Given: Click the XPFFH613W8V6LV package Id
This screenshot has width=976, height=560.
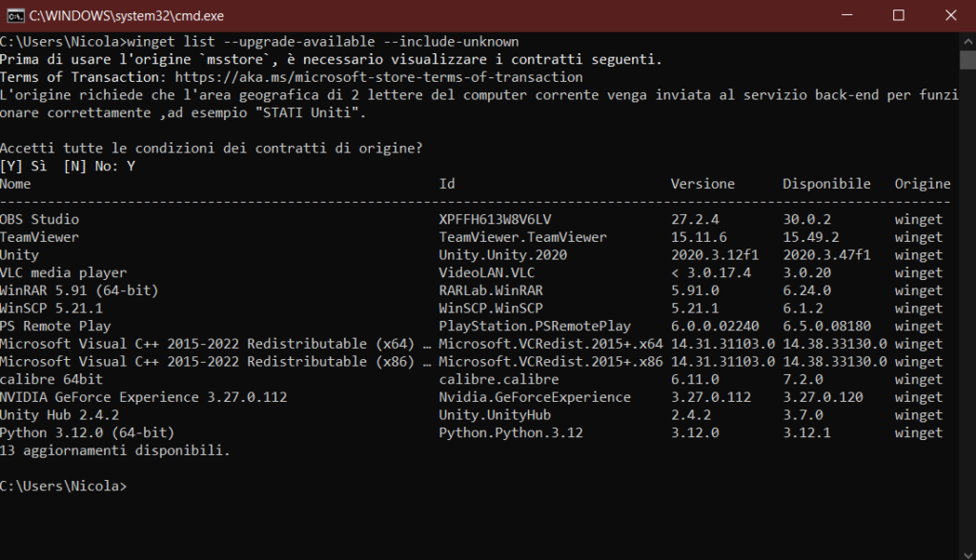Looking at the screenshot, I should (x=495, y=220).
